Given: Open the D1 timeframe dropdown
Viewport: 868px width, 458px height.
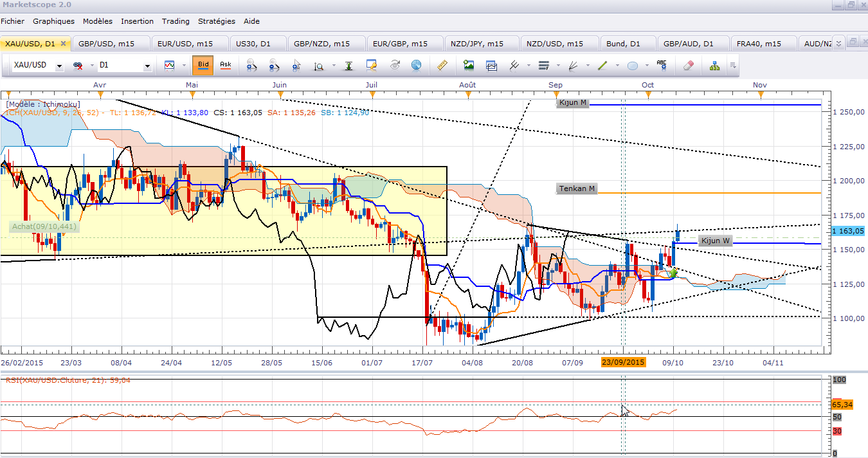Looking at the screenshot, I should [x=147, y=66].
